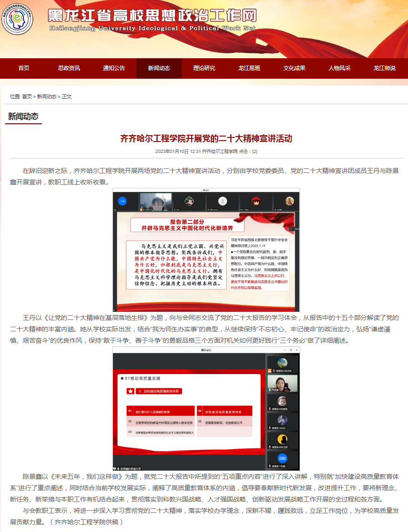Click the circular site logo icon
Viewport: 408px width, 532px height.
(x=17, y=18)
